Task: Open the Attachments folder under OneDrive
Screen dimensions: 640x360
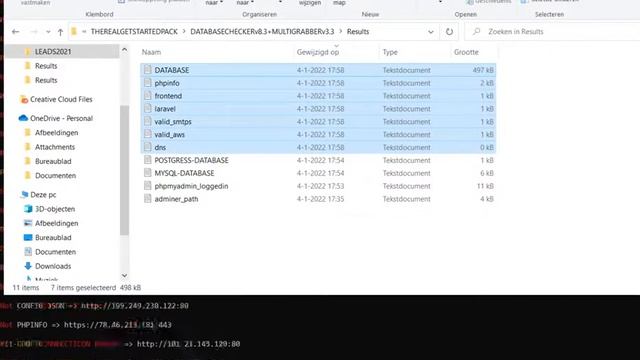Action: [55, 147]
